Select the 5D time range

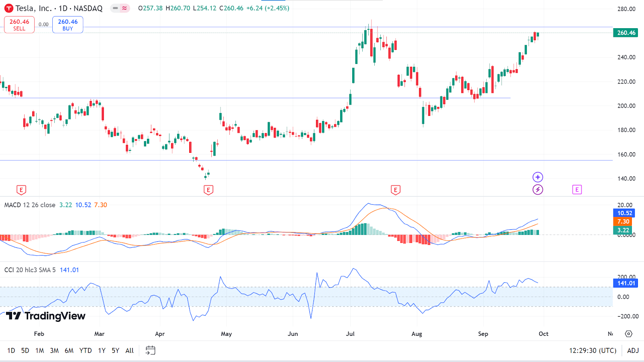coord(25,351)
